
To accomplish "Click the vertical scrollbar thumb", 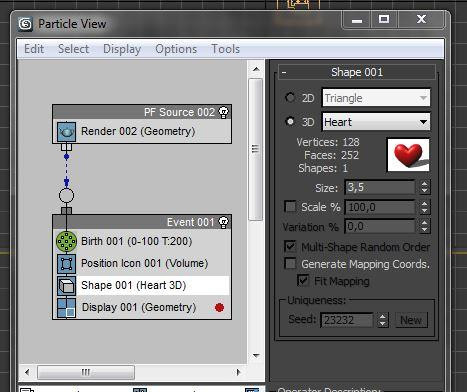I will 256,149.
